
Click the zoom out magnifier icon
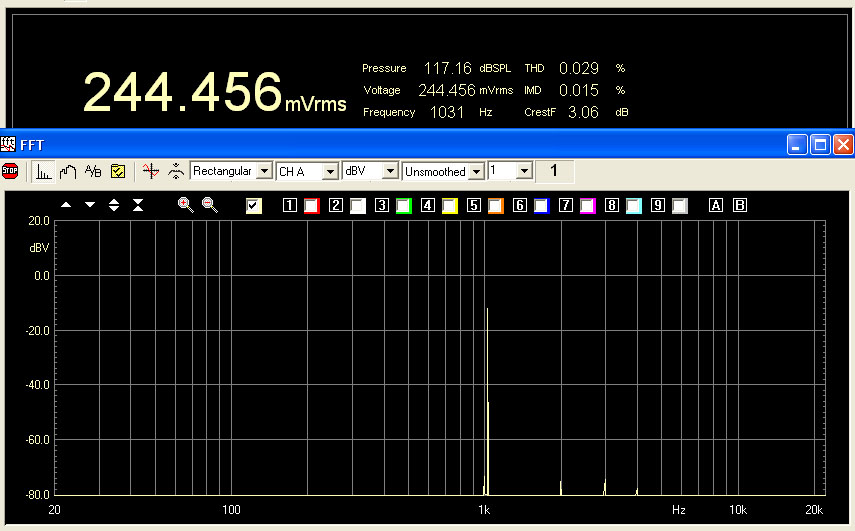tap(210, 204)
